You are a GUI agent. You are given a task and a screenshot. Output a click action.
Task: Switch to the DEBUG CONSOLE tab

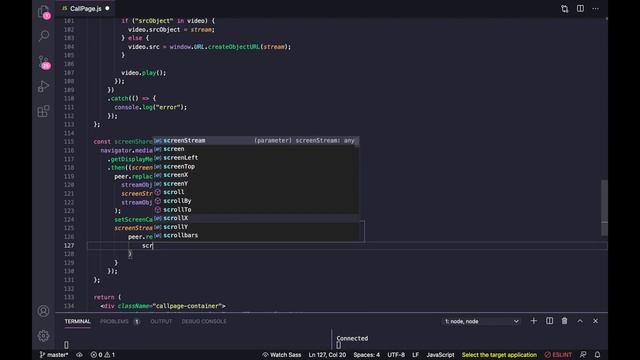[204, 321]
